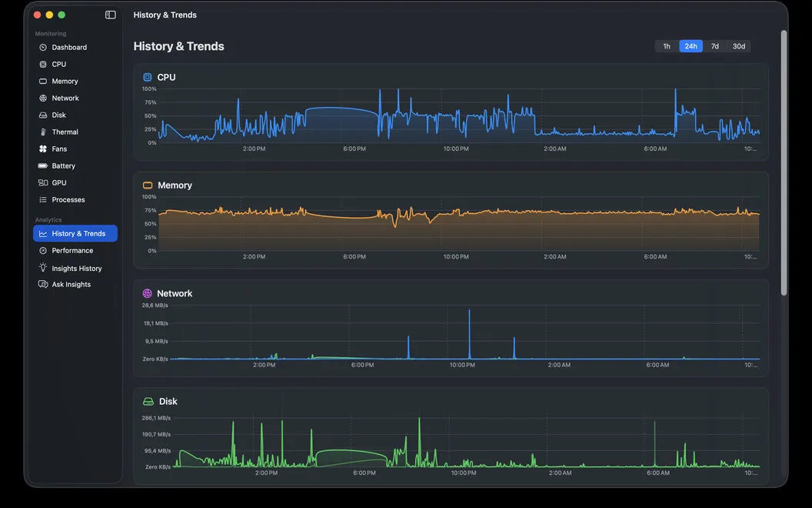Image resolution: width=812 pixels, height=508 pixels.
Task: Select the 24h time range
Action: [x=691, y=46]
